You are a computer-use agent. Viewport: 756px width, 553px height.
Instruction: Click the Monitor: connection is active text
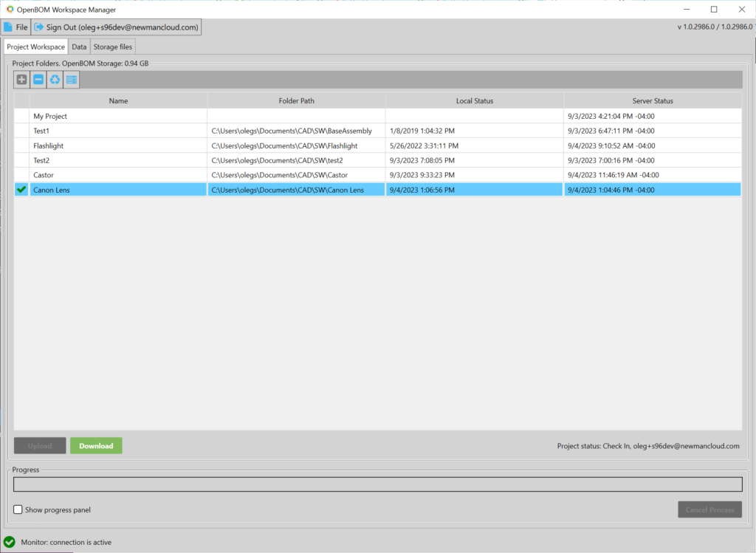coord(66,543)
